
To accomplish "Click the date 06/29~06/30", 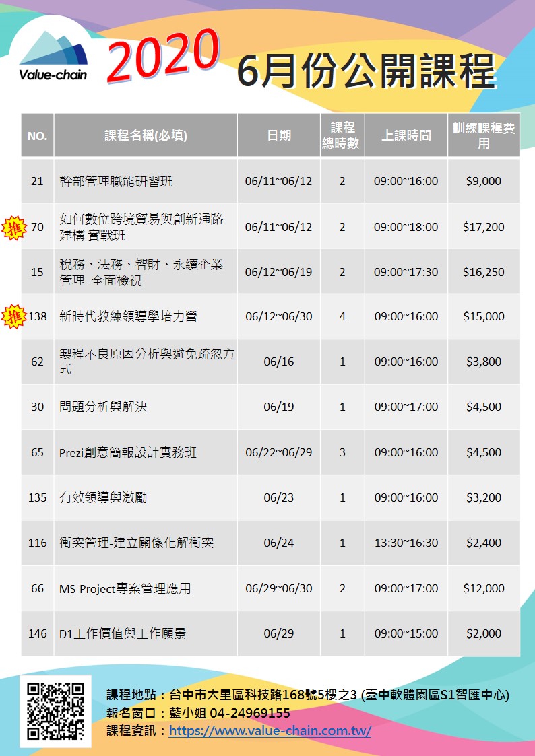I will coord(278,588).
